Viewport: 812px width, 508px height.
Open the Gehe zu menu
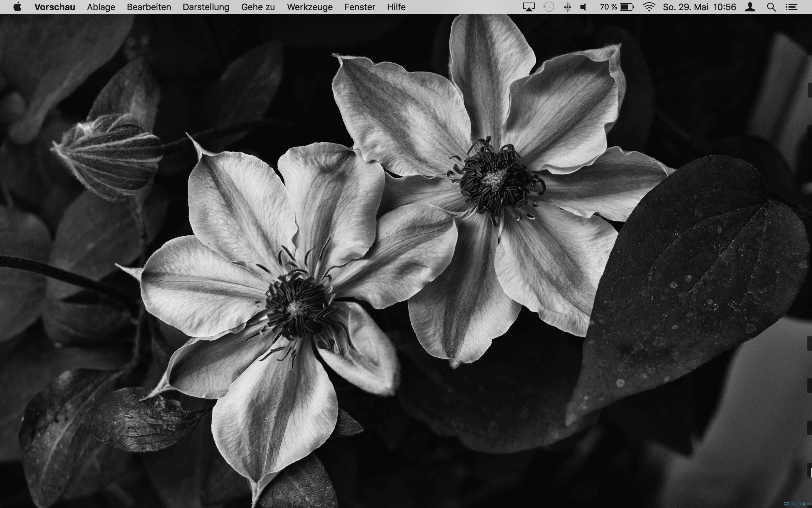click(258, 7)
